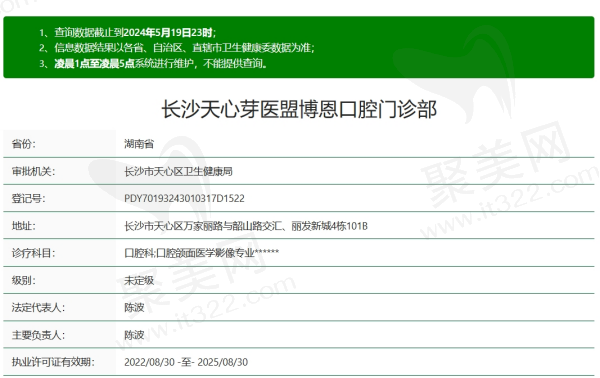Viewport: 600px width, 378px height.
Task: Select the value 未定级
Action: (139, 280)
